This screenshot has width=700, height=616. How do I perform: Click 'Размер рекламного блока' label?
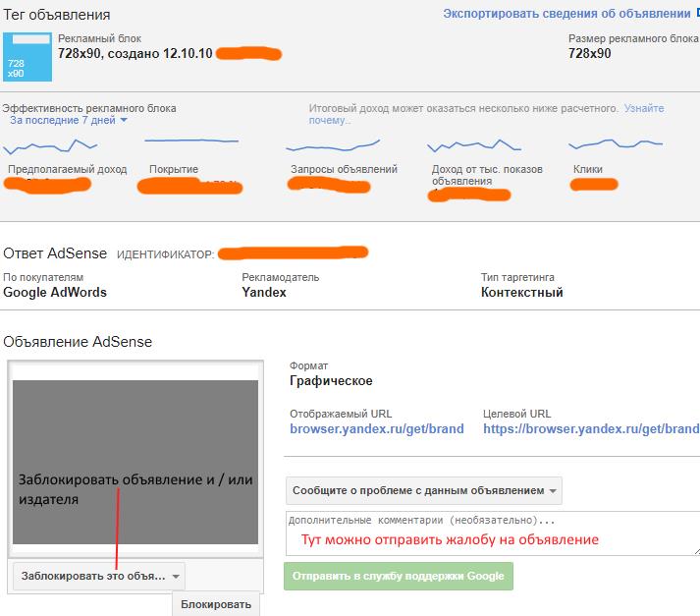click(x=633, y=39)
